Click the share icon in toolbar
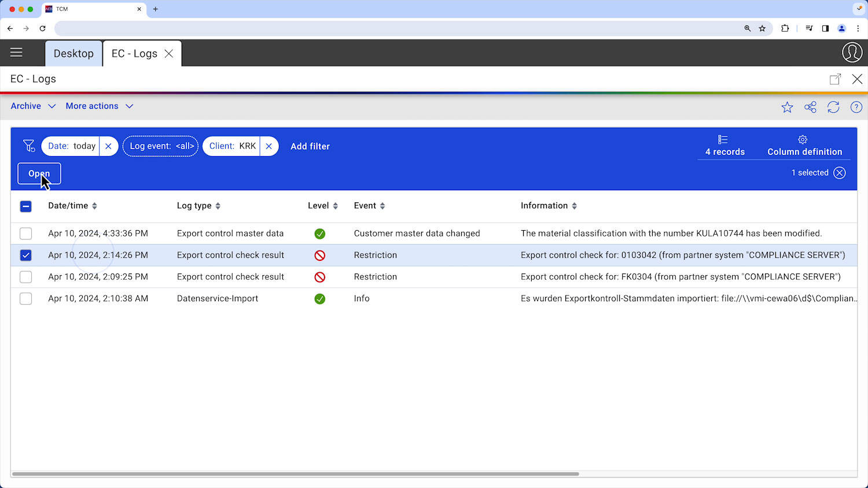Screen dimensions: 868x488 click(810, 107)
